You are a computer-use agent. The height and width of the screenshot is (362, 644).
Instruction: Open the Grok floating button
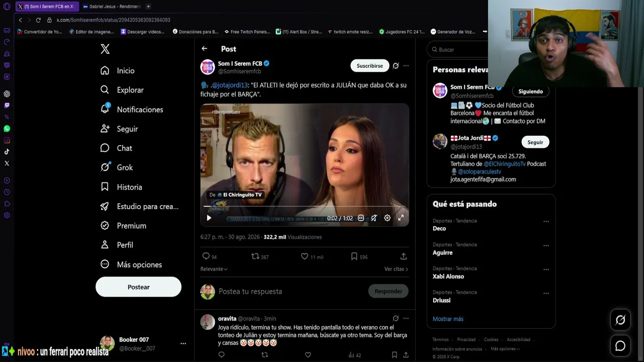click(620, 320)
